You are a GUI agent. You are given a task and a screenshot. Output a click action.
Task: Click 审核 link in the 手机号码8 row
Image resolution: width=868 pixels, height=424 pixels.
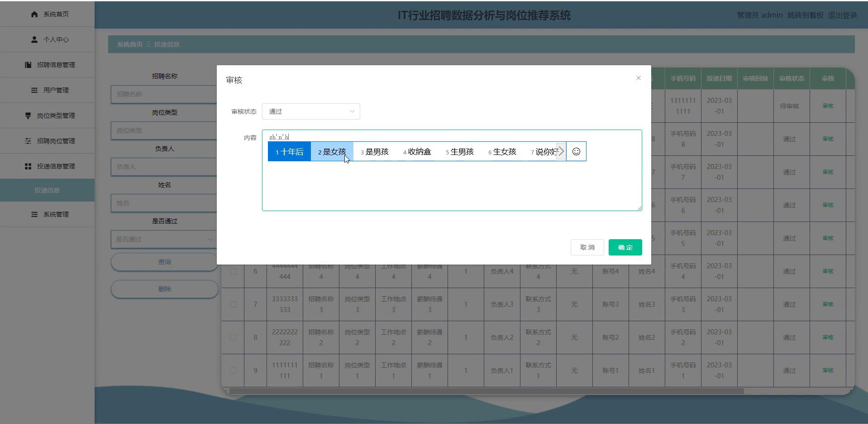tap(828, 139)
